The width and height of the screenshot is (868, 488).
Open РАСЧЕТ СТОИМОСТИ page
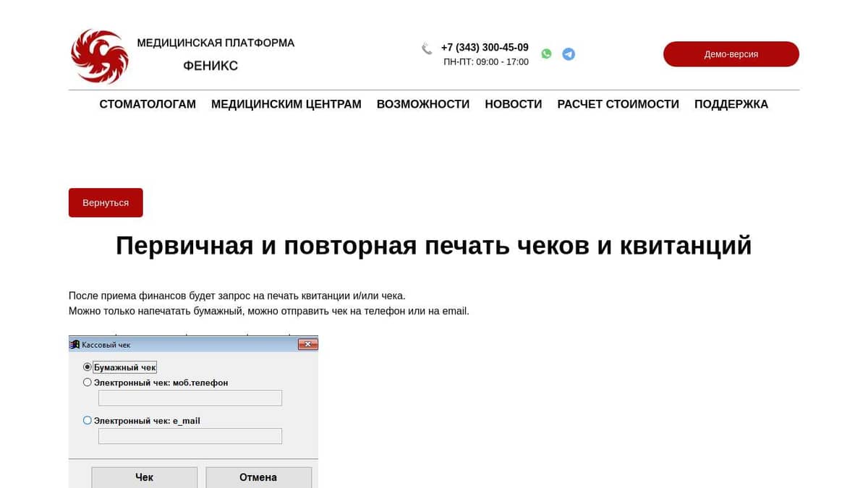click(x=618, y=104)
